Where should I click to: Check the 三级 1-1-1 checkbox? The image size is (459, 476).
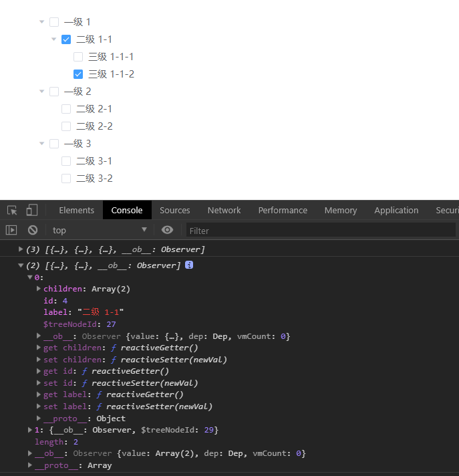pyautogui.click(x=78, y=57)
